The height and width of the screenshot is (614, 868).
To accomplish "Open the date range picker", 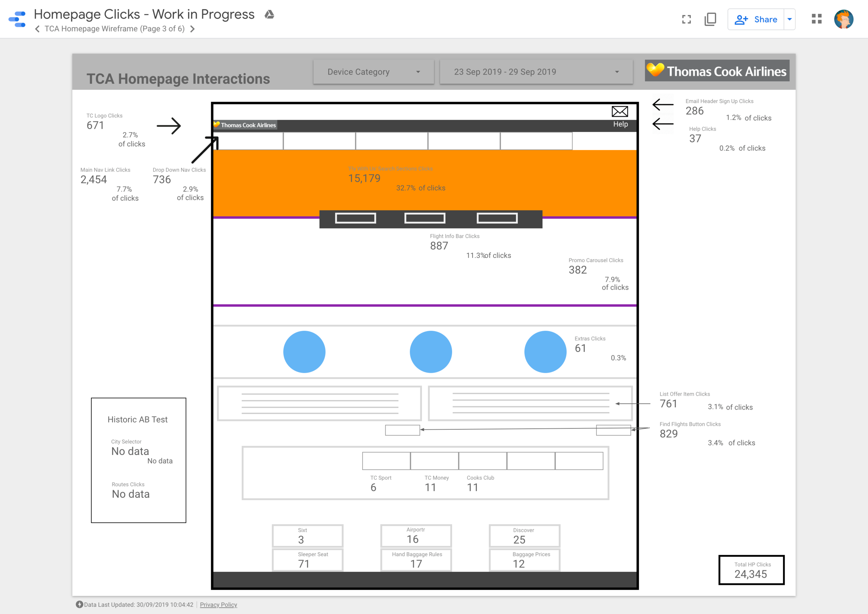I will (536, 72).
